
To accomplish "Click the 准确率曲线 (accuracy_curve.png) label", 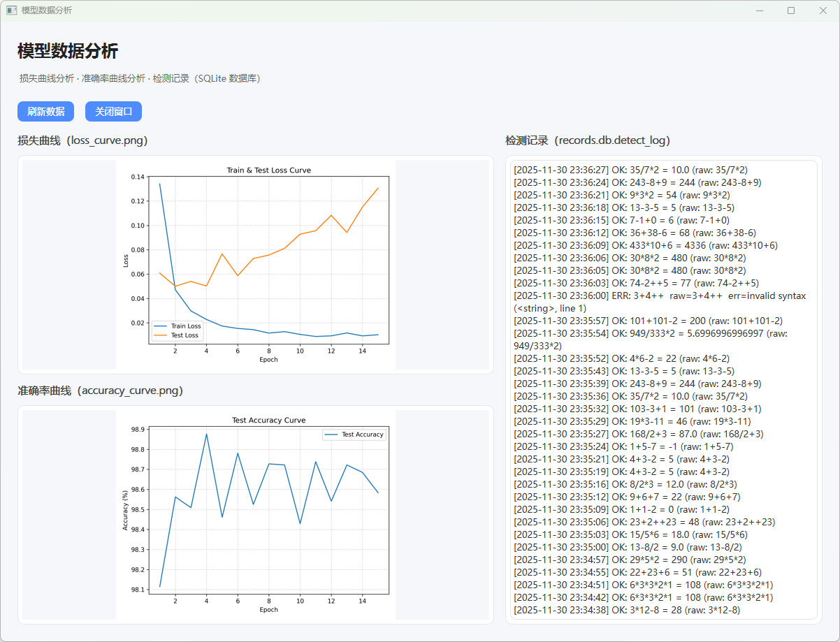I will point(100,391).
